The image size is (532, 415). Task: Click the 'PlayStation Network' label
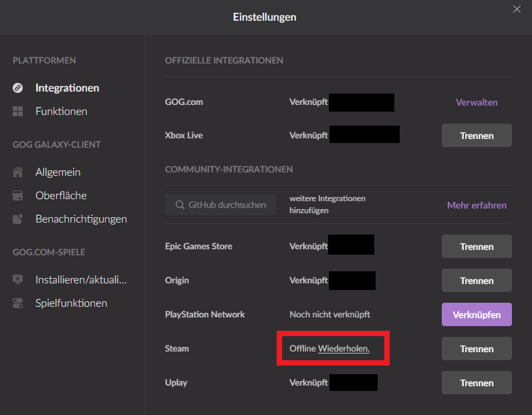tap(205, 315)
